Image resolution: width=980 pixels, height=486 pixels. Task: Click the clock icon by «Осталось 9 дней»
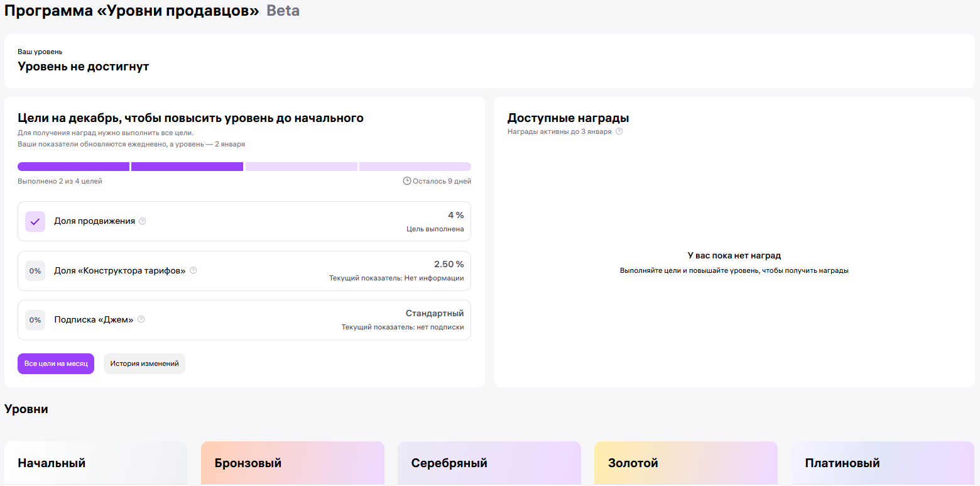coord(407,181)
